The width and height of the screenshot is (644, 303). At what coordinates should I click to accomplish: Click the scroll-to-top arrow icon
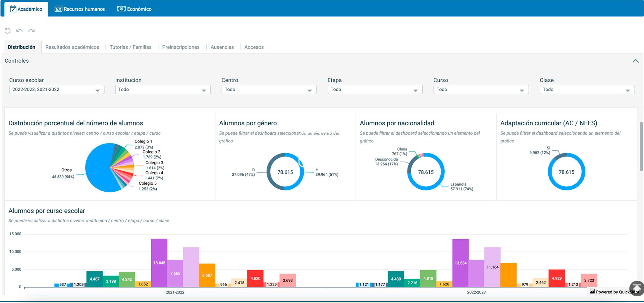tap(636, 288)
